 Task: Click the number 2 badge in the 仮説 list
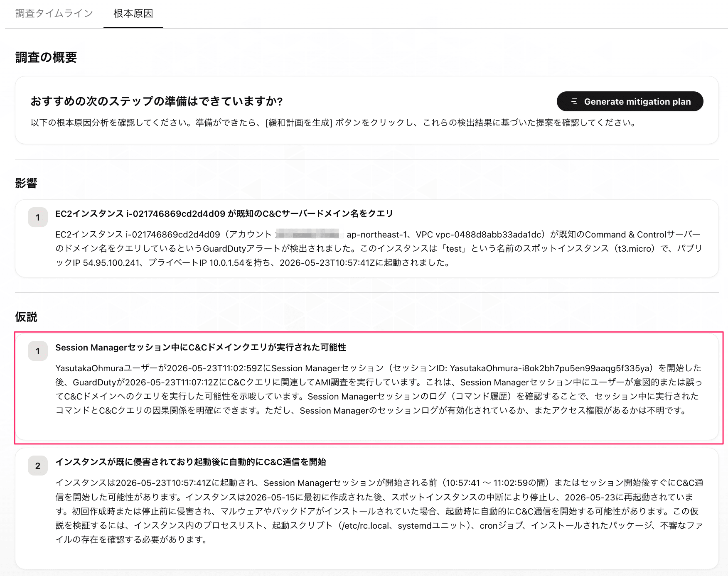point(38,466)
